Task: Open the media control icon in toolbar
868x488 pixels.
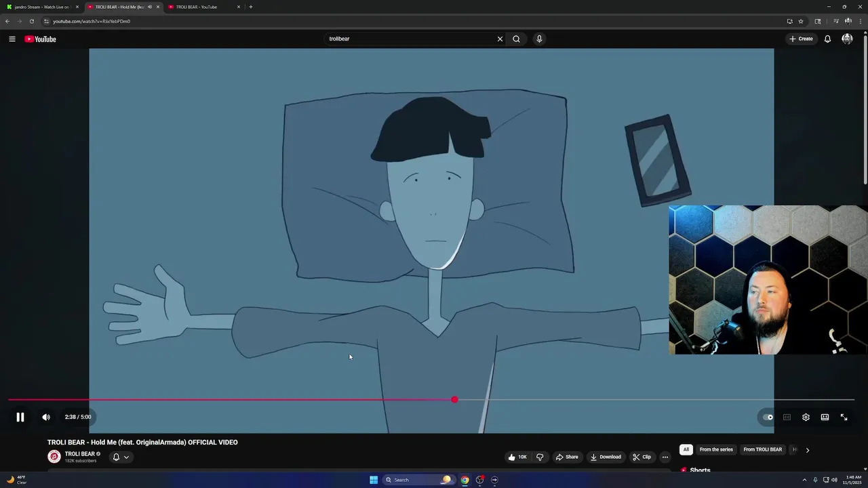Action: pyautogui.click(x=836, y=21)
